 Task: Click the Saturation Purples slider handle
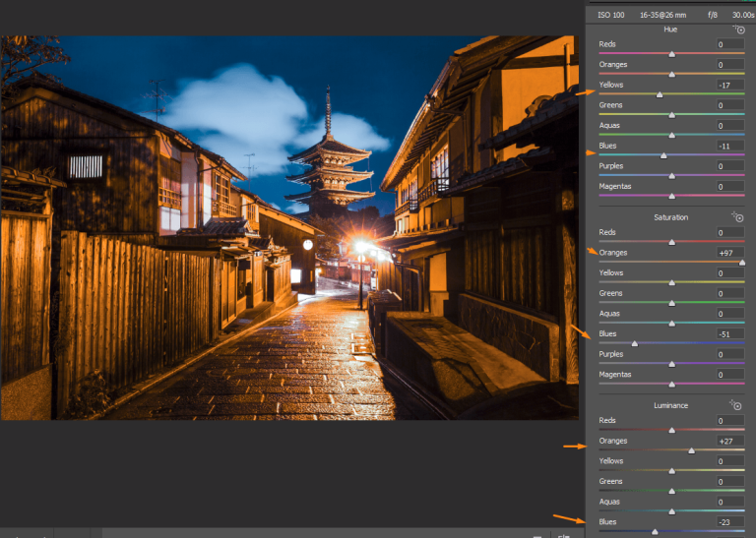(671, 364)
